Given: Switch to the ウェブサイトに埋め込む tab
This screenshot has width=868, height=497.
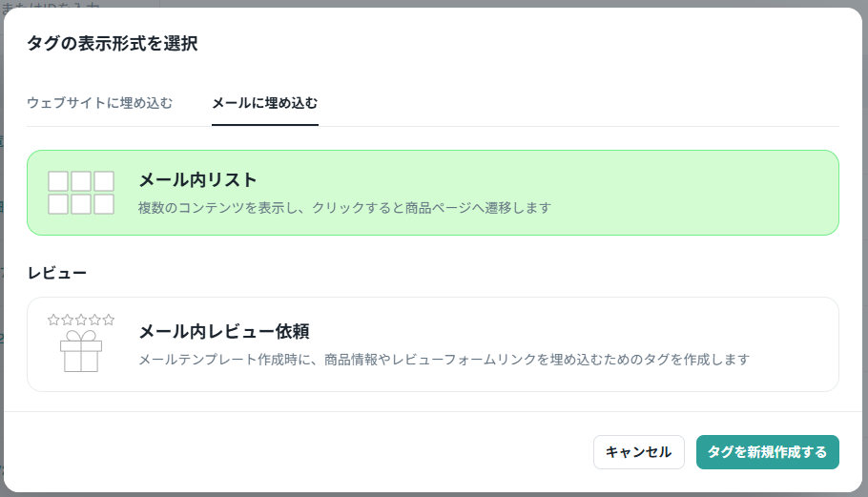Looking at the screenshot, I should tap(99, 103).
